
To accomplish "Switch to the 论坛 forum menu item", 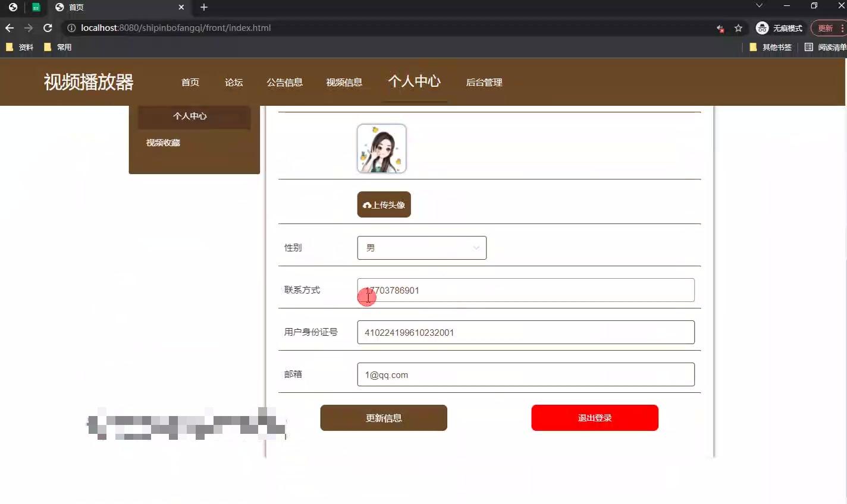I will [233, 83].
